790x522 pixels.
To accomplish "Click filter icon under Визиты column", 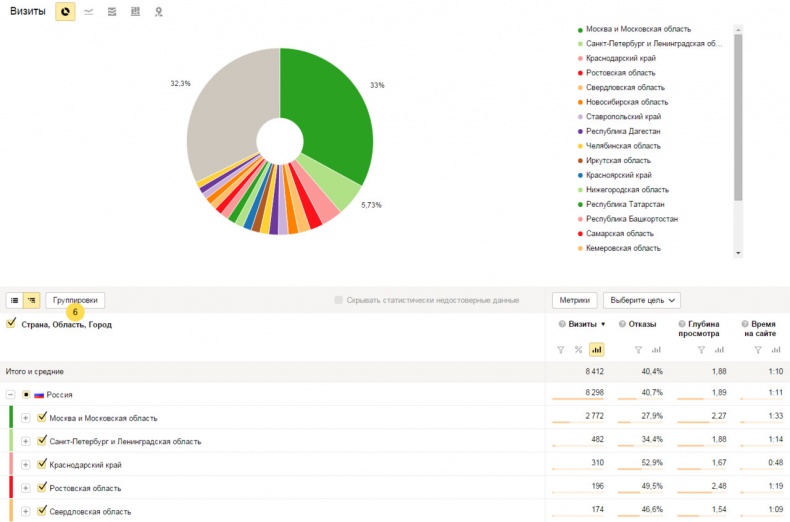I will (560, 349).
